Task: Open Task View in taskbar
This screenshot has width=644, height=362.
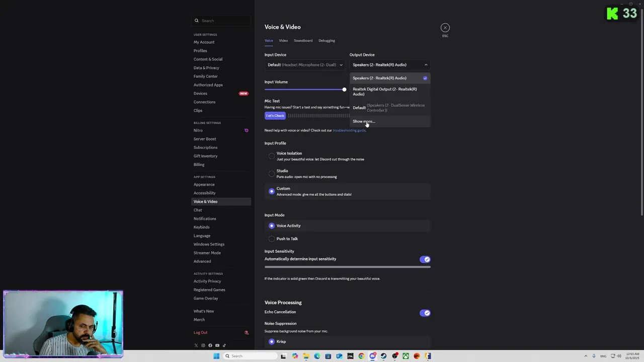Action: (x=283, y=356)
